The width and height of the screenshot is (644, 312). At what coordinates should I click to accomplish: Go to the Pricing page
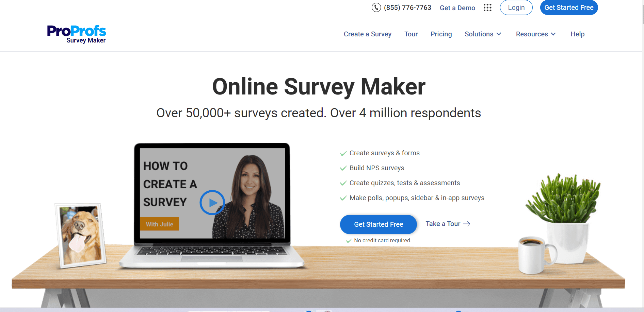pos(441,34)
